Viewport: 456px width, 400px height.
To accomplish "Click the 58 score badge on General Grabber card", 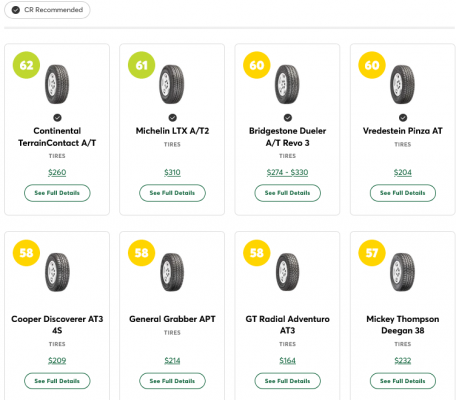I will click(x=142, y=253).
